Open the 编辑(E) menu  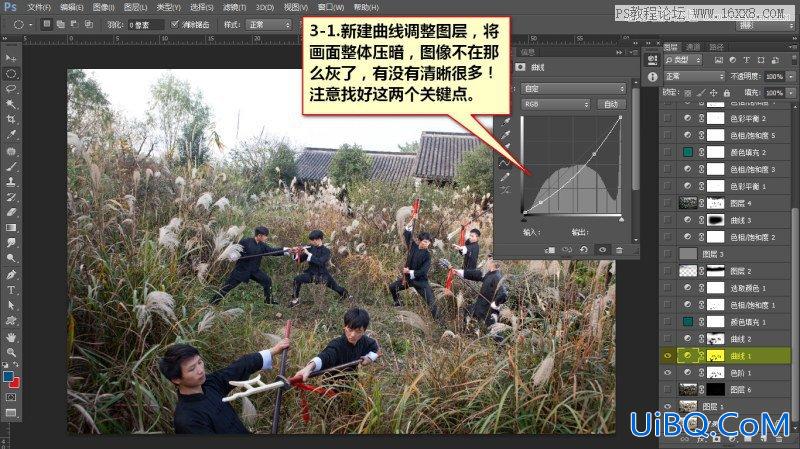coord(71,8)
